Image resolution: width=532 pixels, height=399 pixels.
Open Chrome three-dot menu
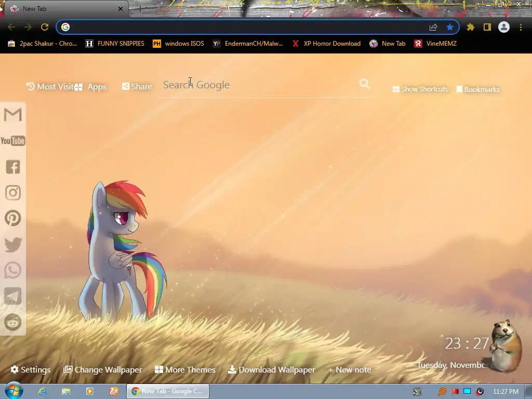pos(521,27)
